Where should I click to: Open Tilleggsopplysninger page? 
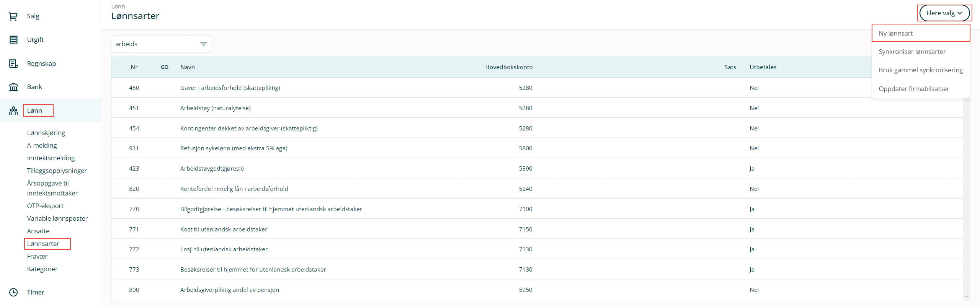(57, 171)
